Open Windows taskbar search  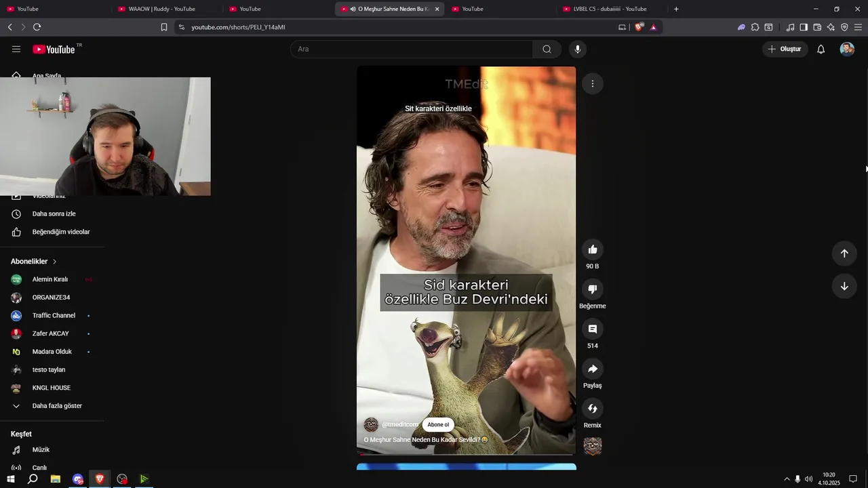point(33,479)
